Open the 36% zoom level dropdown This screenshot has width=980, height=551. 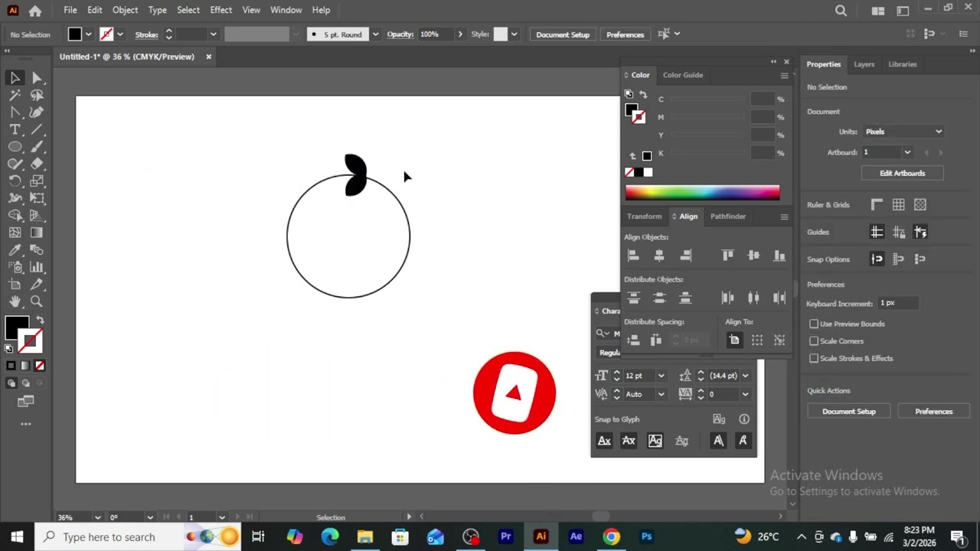click(96, 517)
